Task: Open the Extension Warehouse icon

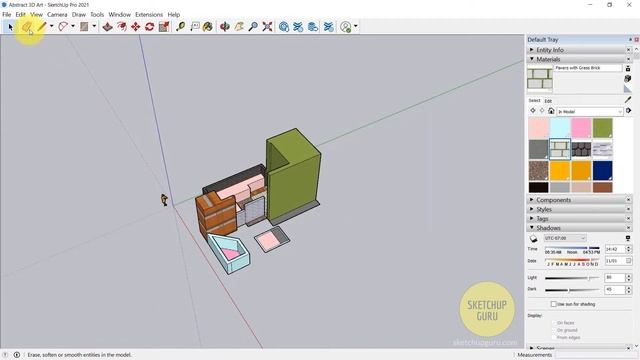Action: (298, 27)
